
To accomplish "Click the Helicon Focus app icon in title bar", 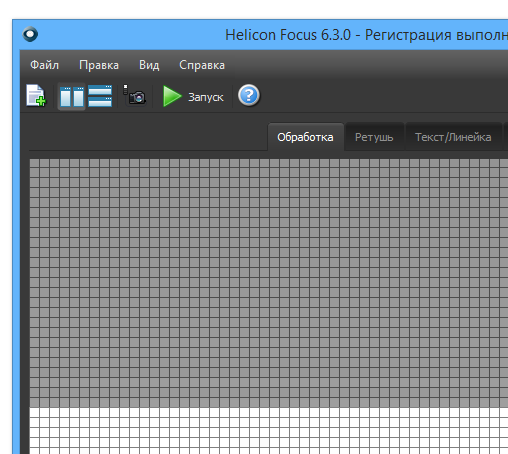I will 30,34.
